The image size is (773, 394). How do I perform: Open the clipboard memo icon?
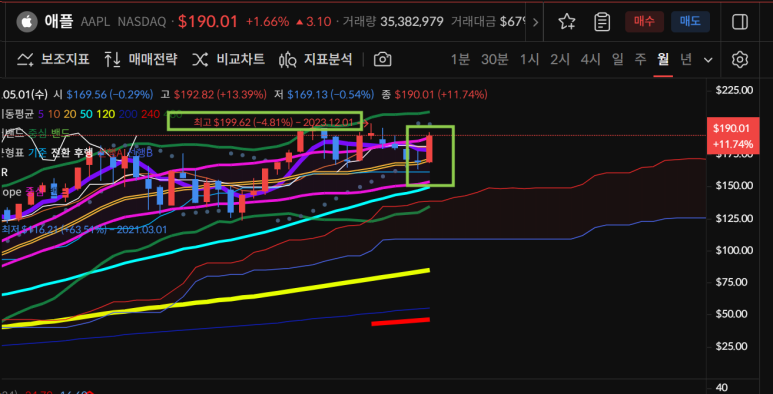[x=602, y=22]
